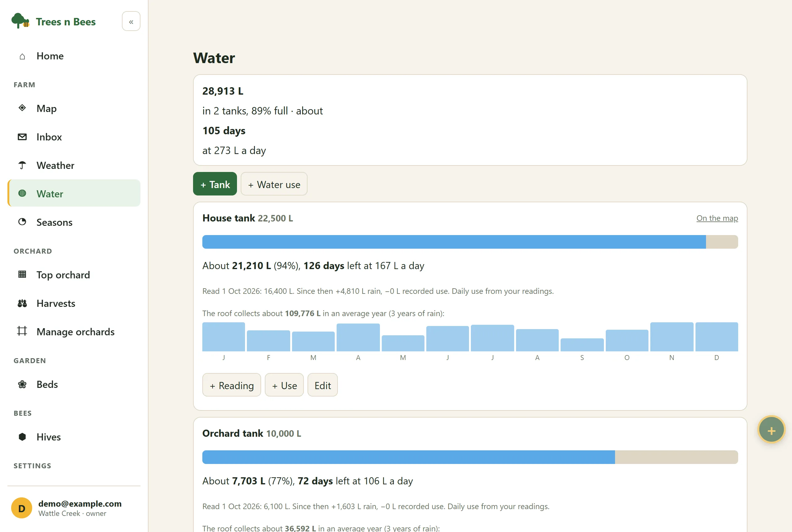Click the Home house icon
The image size is (792, 532).
pos(22,56)
